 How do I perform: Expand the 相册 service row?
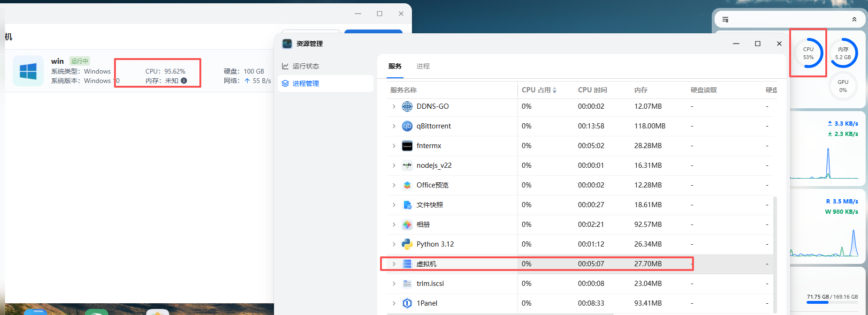[x=394, y=225]
